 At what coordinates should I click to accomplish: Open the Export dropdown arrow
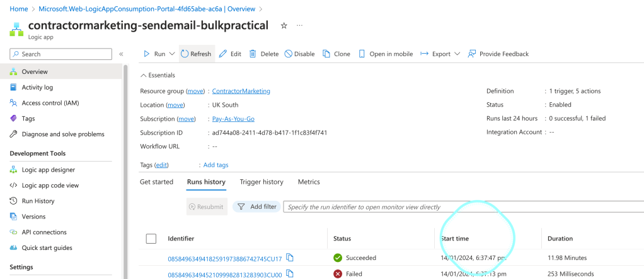pos(457,54)
